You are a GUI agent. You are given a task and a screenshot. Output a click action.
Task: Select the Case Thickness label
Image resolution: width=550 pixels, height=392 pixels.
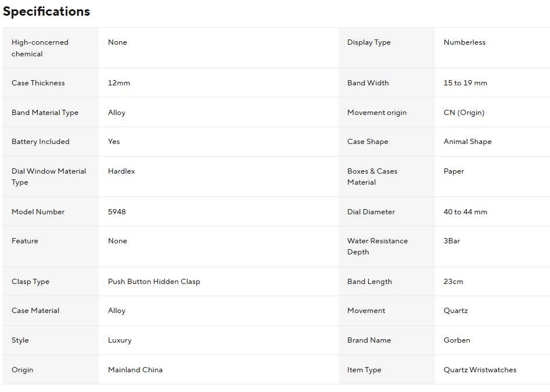coord(38,83)
